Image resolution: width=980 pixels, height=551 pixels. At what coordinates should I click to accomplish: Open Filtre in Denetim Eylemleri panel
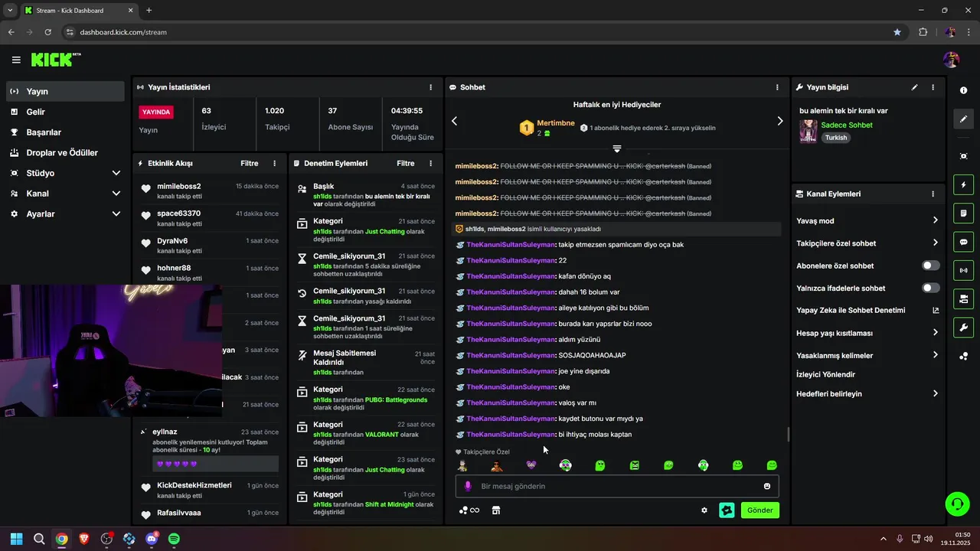(405, 163)
